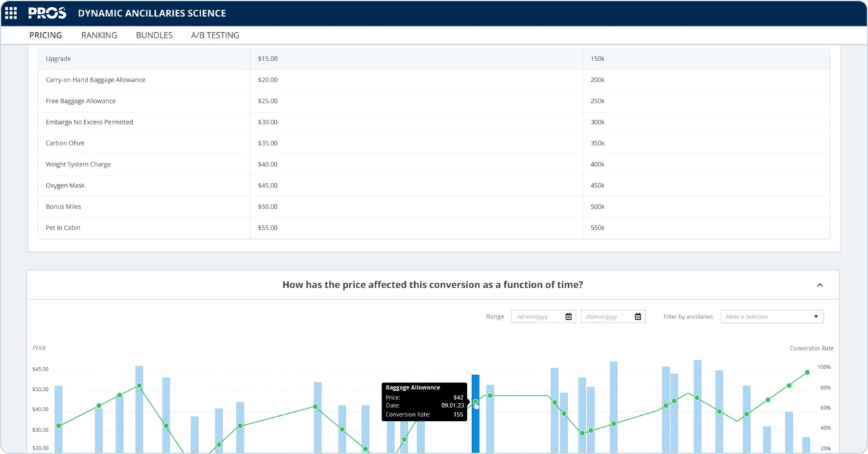Open the app launcher grid icon

(11, 13)
